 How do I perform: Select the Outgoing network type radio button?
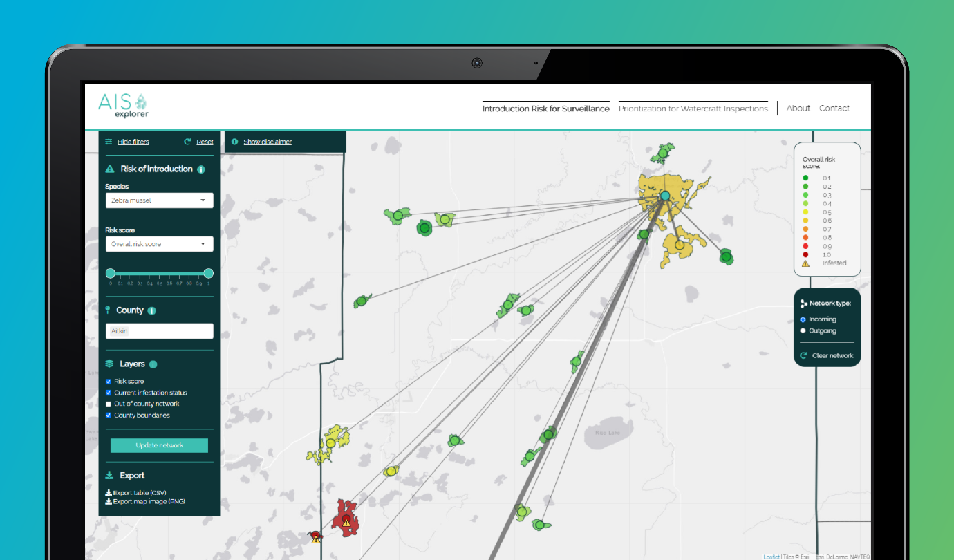point(801,330)
